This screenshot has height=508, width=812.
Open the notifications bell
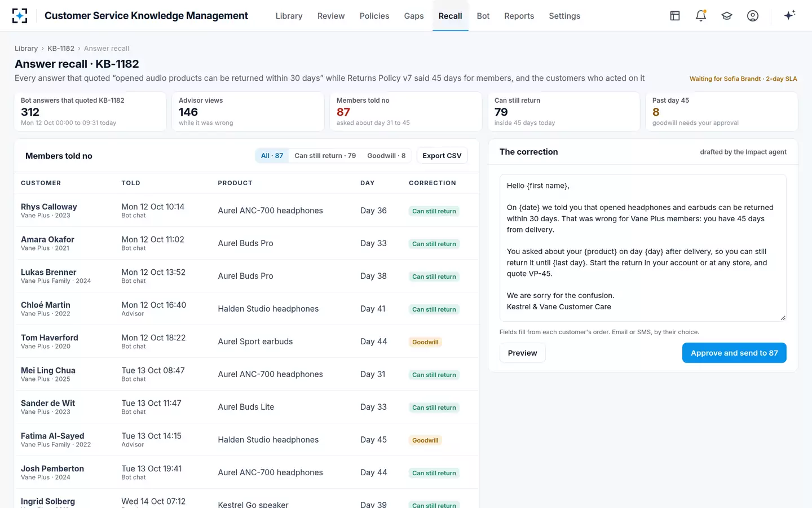[x=701, y=16]
